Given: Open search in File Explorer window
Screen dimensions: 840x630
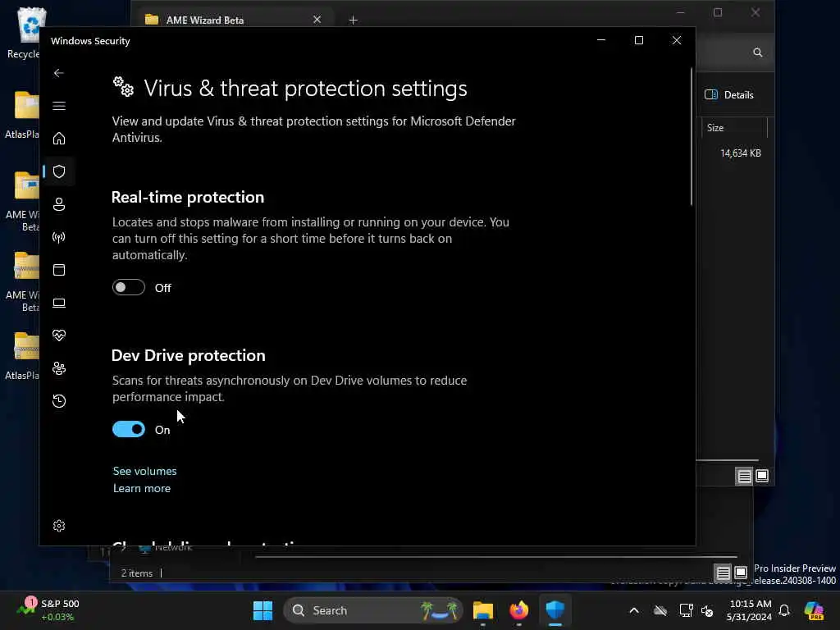Looking at the screenshot, I should (757, 52).
